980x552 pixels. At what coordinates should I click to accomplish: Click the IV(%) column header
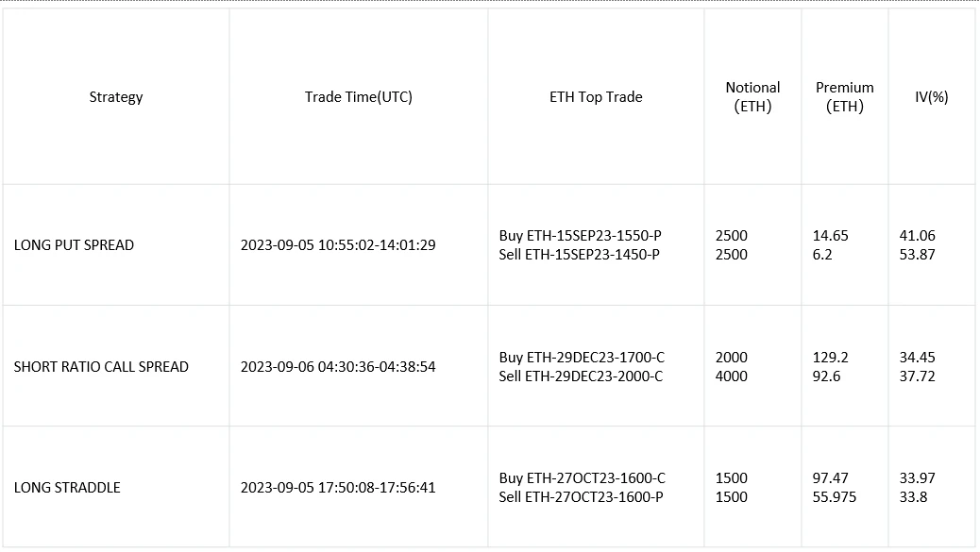click(x=931, y=97)
